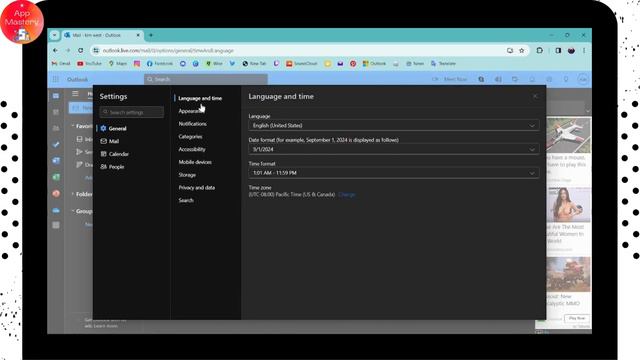
Task: Click the To Do checkmark icon
Action: coord(56,144)
